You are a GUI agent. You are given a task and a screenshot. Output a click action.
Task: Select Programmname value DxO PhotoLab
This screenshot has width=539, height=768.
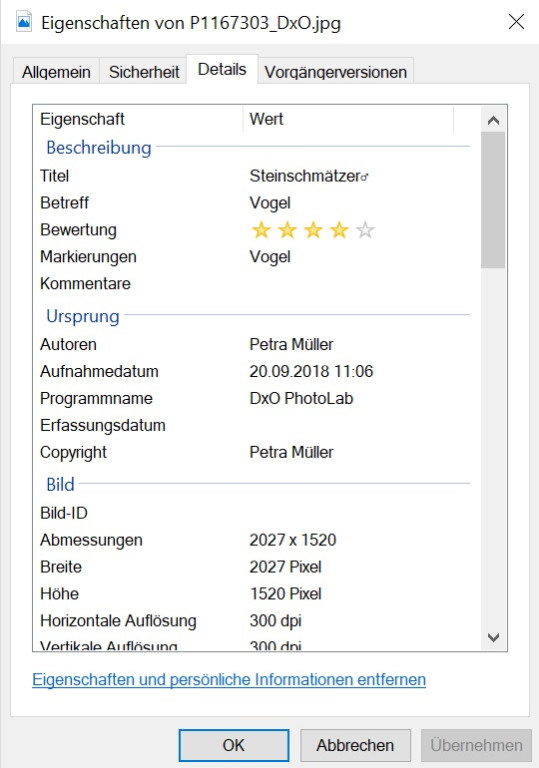pos(301,398)
